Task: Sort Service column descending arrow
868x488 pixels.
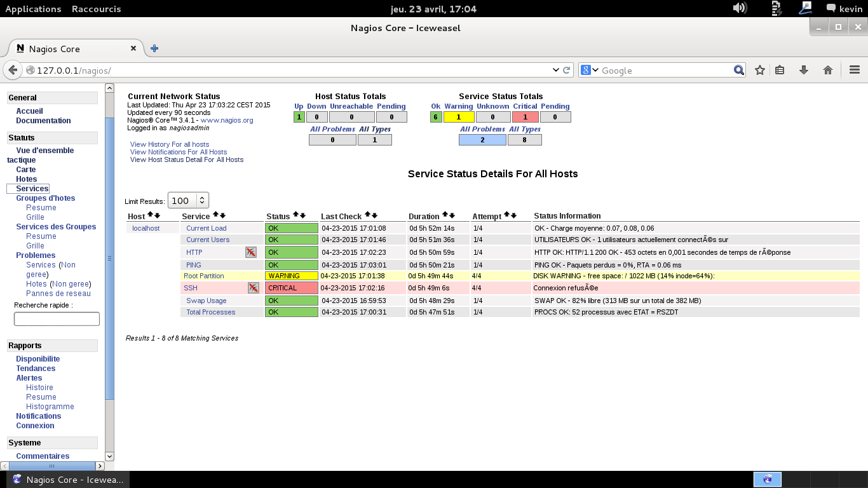Action: click(222, 216)
